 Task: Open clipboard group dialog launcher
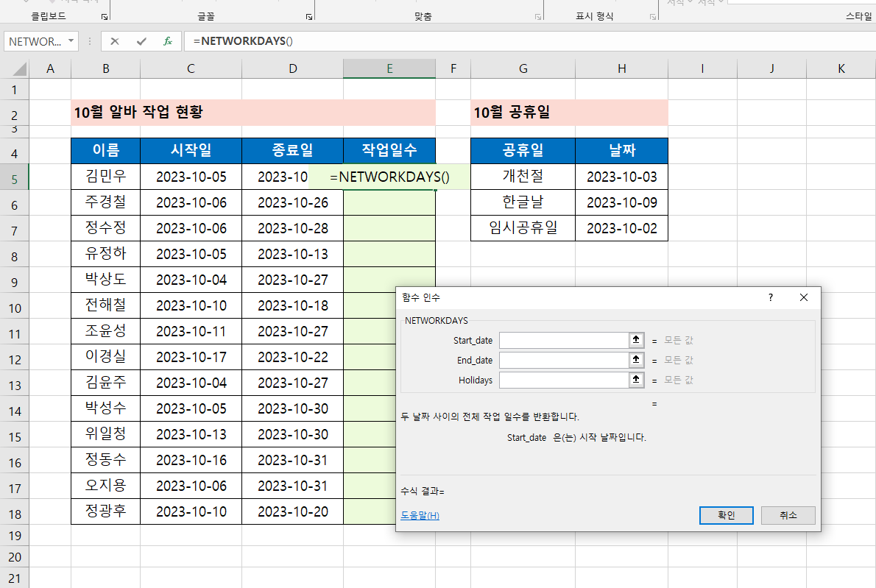(105, 17)
